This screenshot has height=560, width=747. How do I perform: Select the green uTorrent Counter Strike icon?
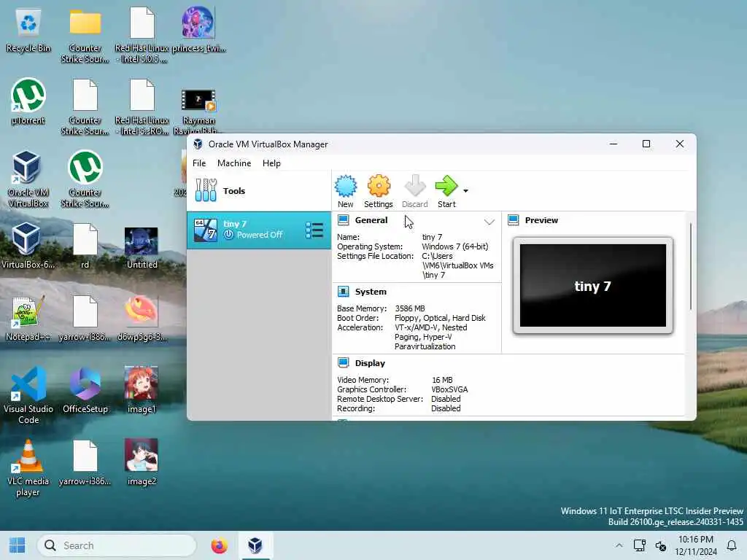point(85,180)
